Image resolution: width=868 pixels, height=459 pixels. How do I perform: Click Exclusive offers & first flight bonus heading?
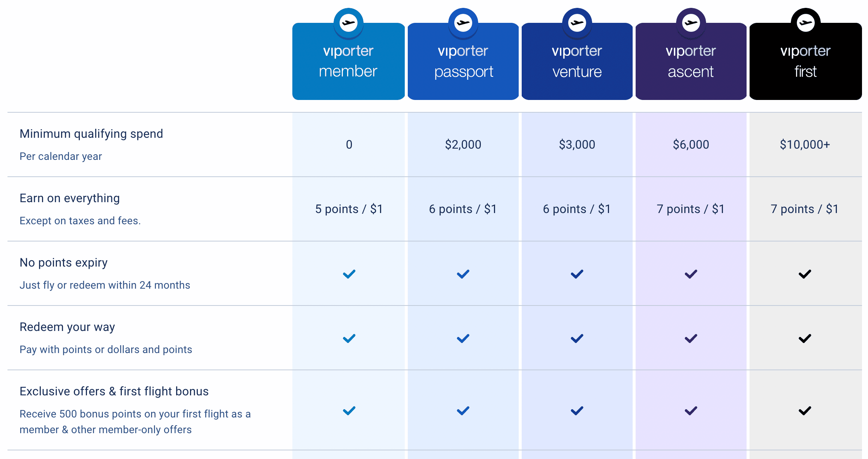coord(114,391)
